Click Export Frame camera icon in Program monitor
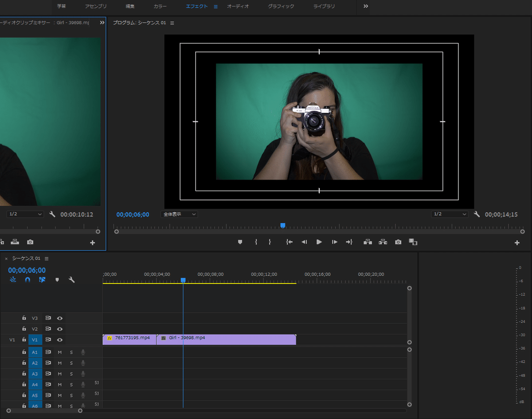Viewport: 532px width, 419px height. point(398,242)
